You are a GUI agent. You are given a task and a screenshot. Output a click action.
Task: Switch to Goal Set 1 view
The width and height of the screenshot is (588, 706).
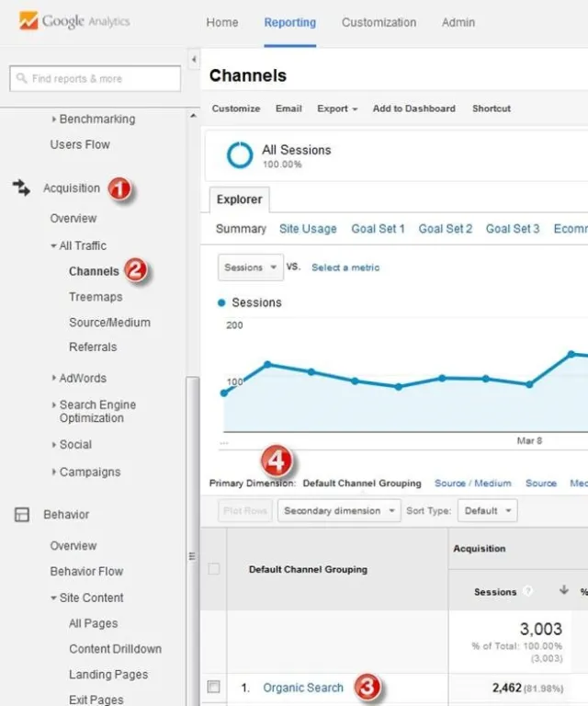pos(378,229)
